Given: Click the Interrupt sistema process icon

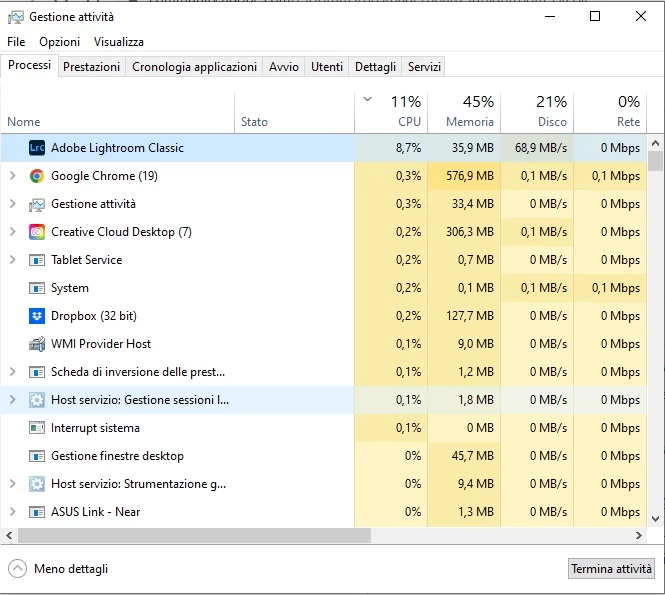Looking at the screenshot, I should 37,428.
